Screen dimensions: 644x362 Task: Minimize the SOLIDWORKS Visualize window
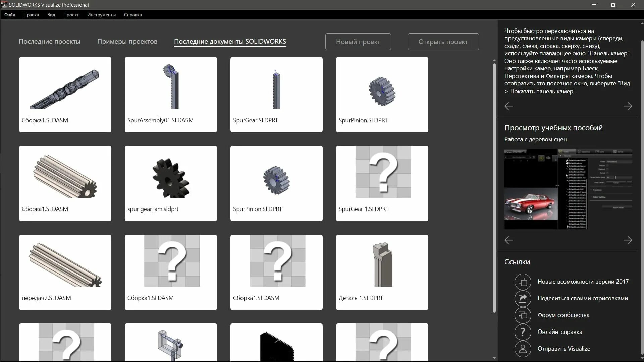(594, 5)
